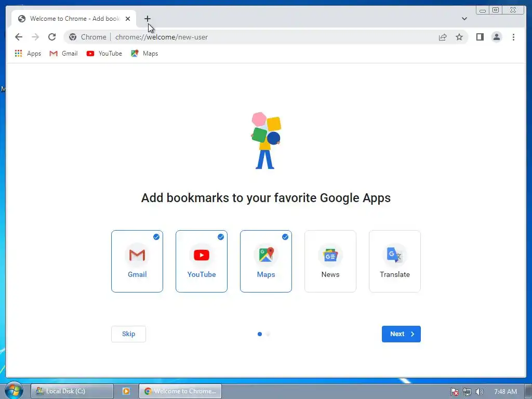Go back using the back arrow
532x399 pixels.
click(x=19, y=37)
